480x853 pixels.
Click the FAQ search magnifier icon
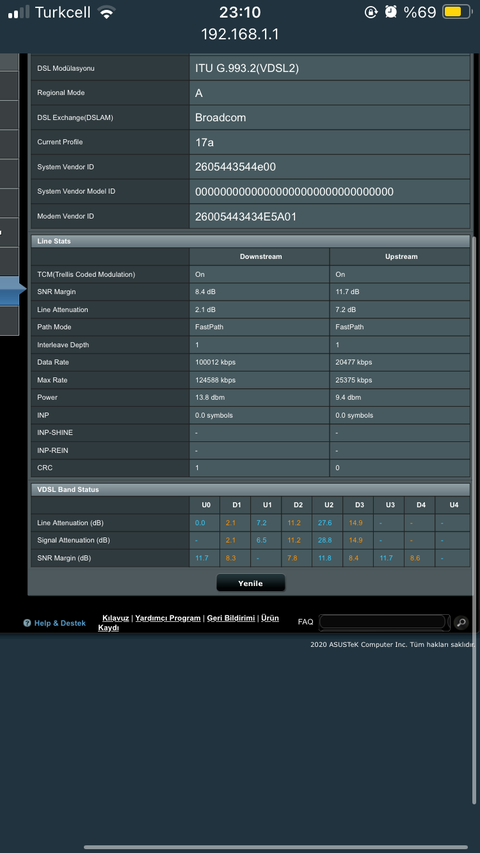(x=461, y=622)
